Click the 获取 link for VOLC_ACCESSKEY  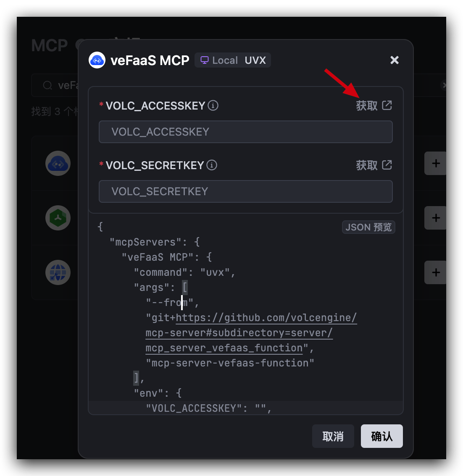[367, 105]
